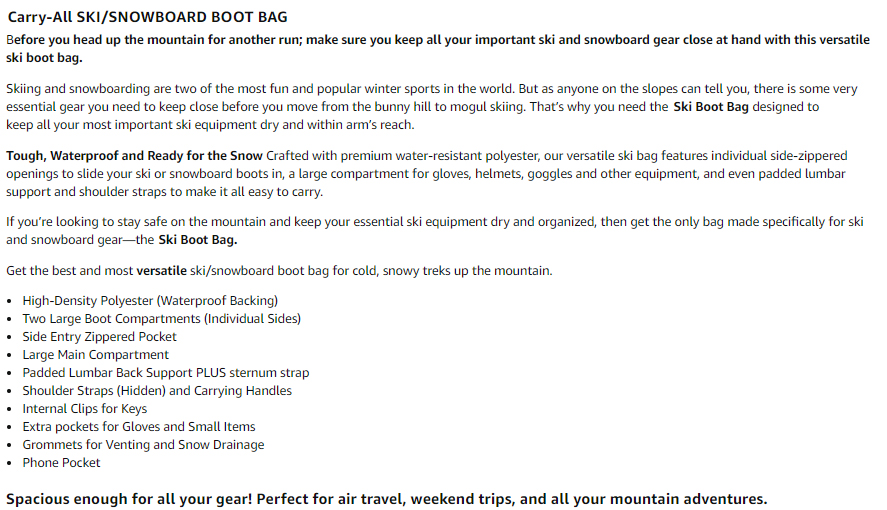Screen dimensions: 887x510
Task: Click 'Extra pockets for Gloves and Small Items'
Action: [139, 427]
